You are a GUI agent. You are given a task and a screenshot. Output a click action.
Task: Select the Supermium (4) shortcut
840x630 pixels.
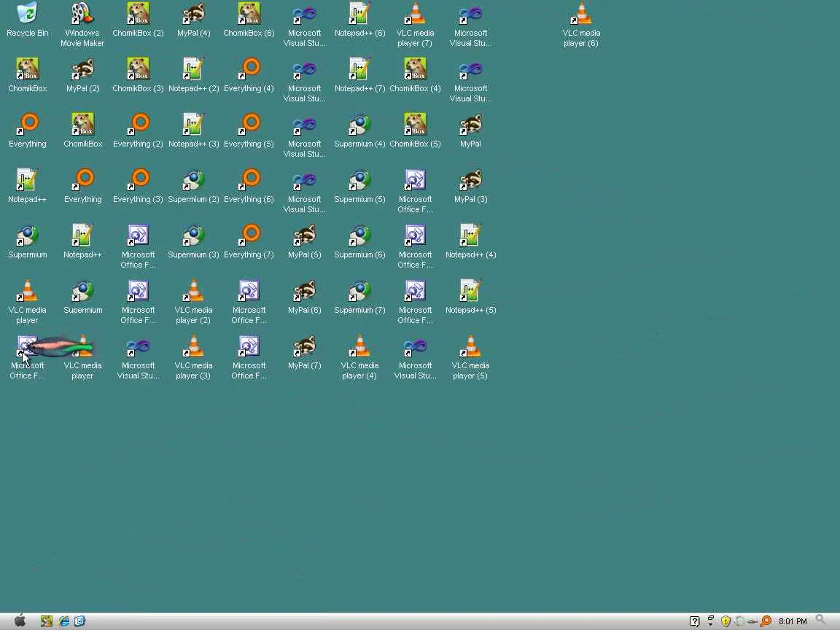coord(359,131)
